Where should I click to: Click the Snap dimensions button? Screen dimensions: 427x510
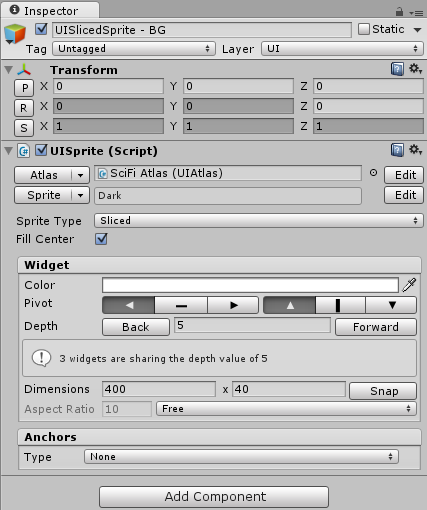pyautogui.click(x=383, y=391)
